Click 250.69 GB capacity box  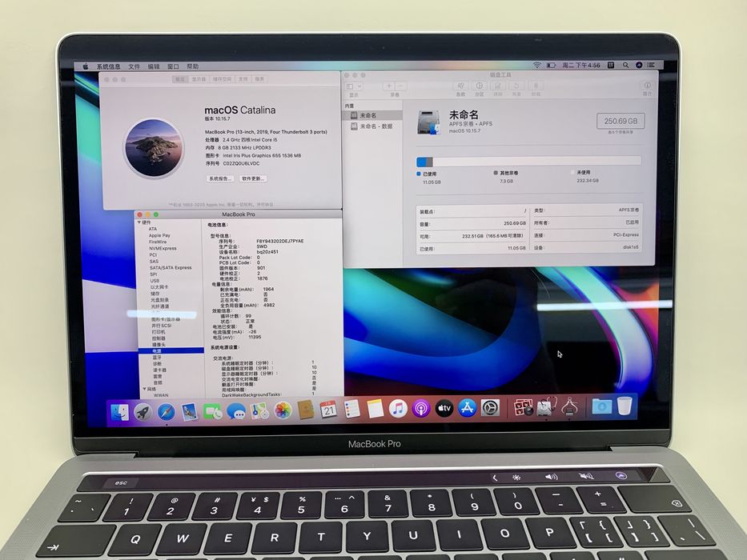(x=620, y=121)
